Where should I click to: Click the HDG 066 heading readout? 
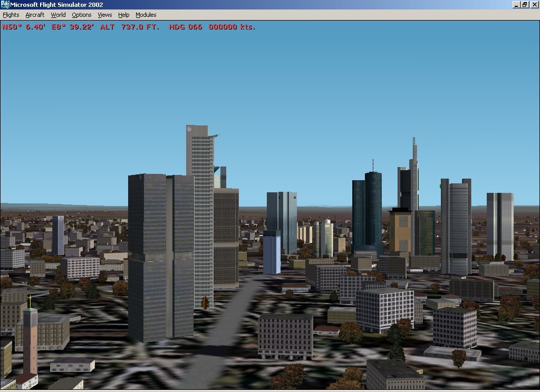(x=185, y=26)
